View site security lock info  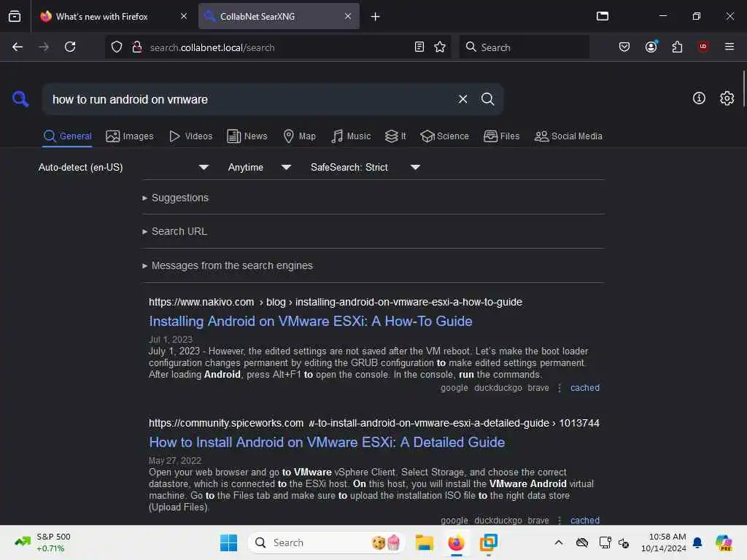coord(136,47)
